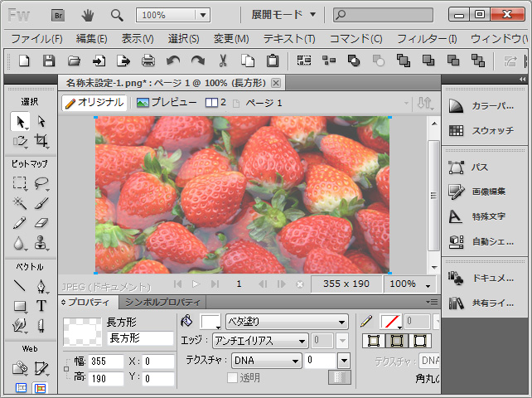Set stroke alignment to centered
532x398 pixels.
(397, 341)
